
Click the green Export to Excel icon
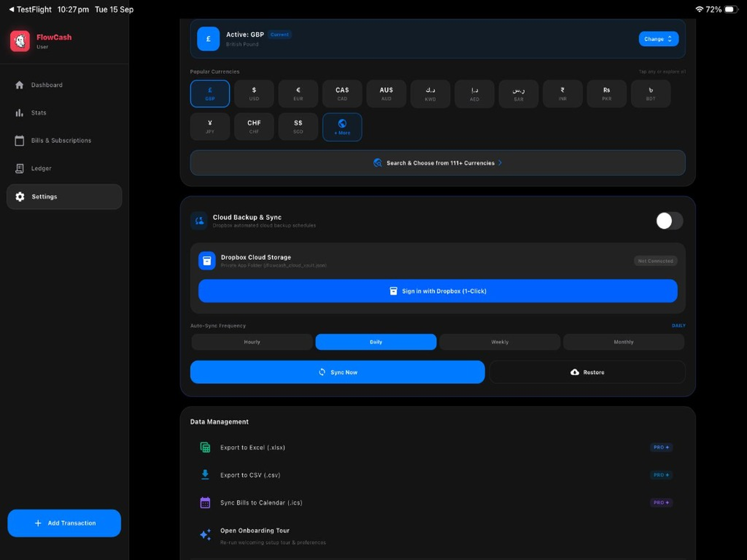pyautogui.click(x=205, y=447)
